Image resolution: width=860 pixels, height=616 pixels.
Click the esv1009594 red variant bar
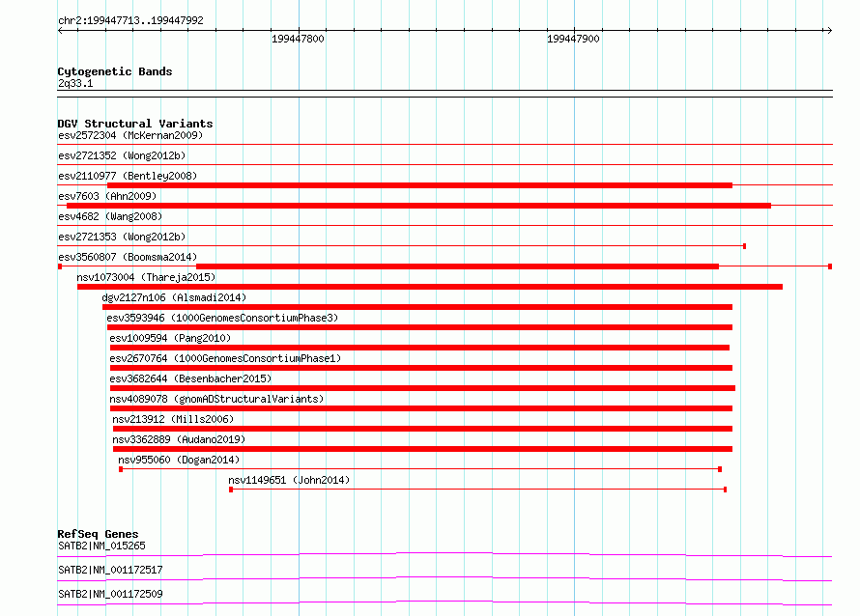click(419, 348)
